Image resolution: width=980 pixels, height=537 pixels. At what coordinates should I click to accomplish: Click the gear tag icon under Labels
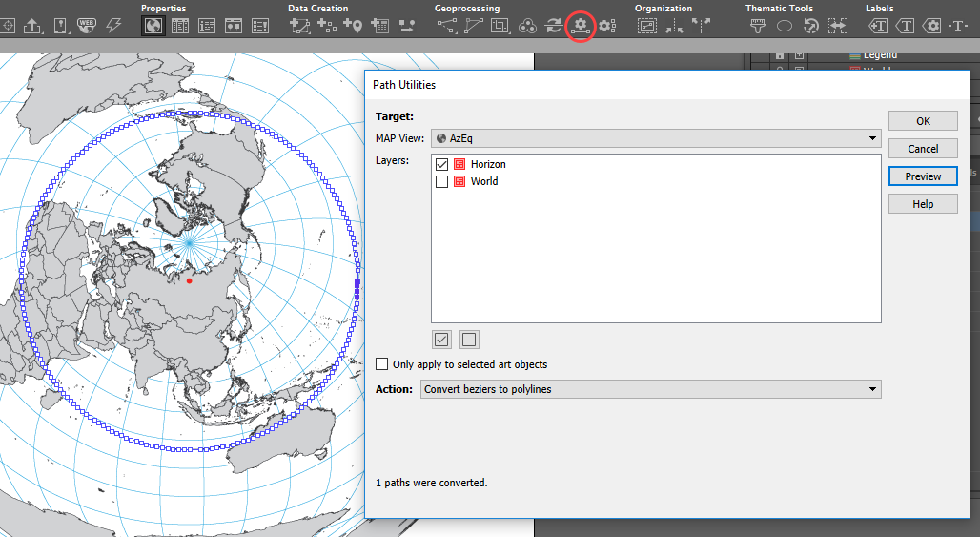pyautogui.click(x=932, y=26)
